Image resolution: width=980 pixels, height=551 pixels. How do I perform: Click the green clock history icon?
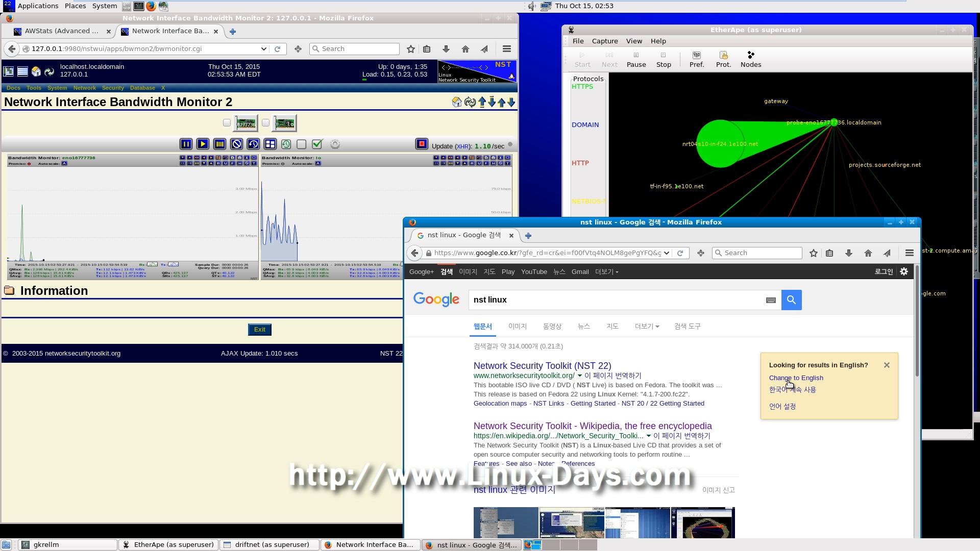coord(286,144)
